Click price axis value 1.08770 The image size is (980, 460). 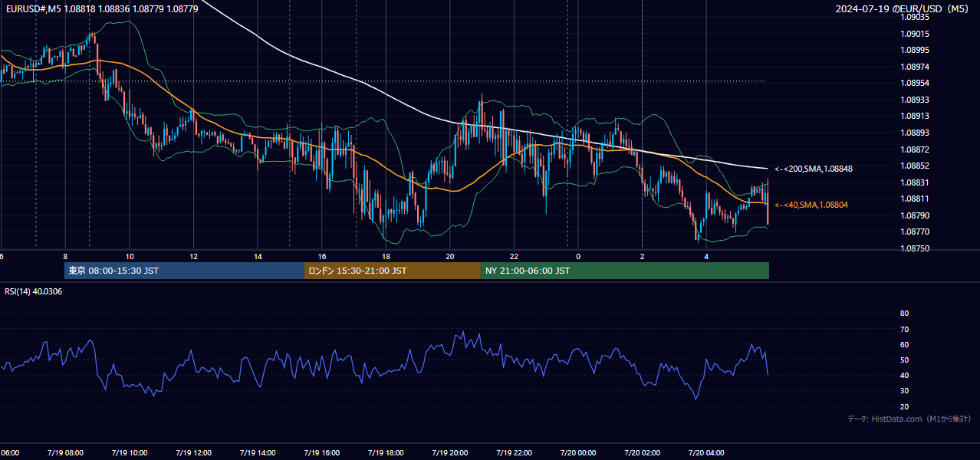point(914,232)
